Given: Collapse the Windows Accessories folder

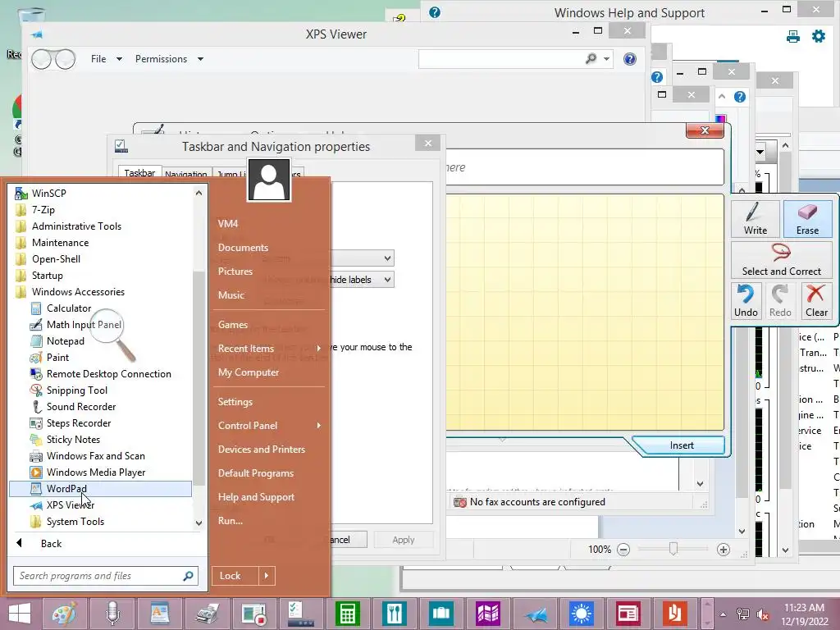Looking at the screenshot, I should pos(78,292).
